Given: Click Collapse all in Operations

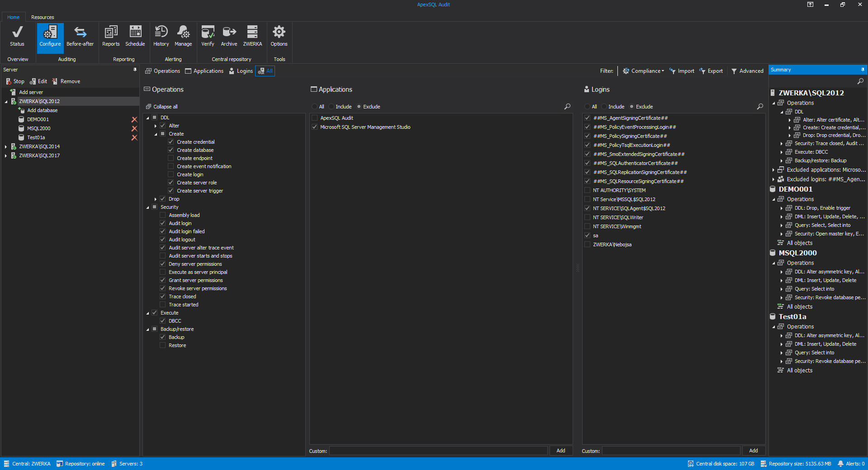Looking at the screenshot, I should [x=162, y=107].
